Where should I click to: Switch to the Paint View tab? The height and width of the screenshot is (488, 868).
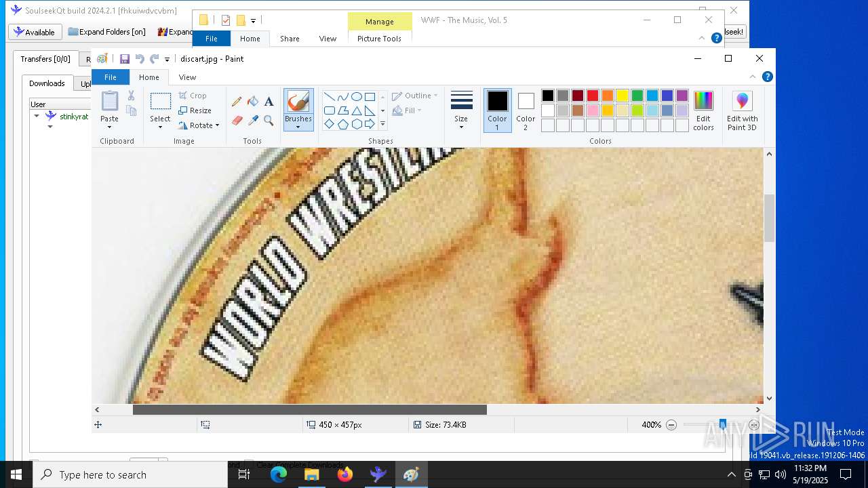[x=187, y=77]
